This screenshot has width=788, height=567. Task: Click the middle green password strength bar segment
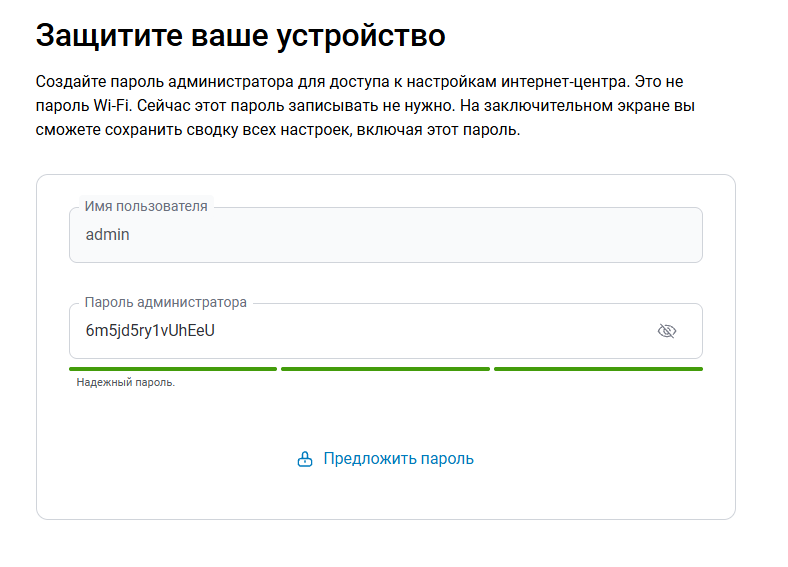click(x=385, y=369)
